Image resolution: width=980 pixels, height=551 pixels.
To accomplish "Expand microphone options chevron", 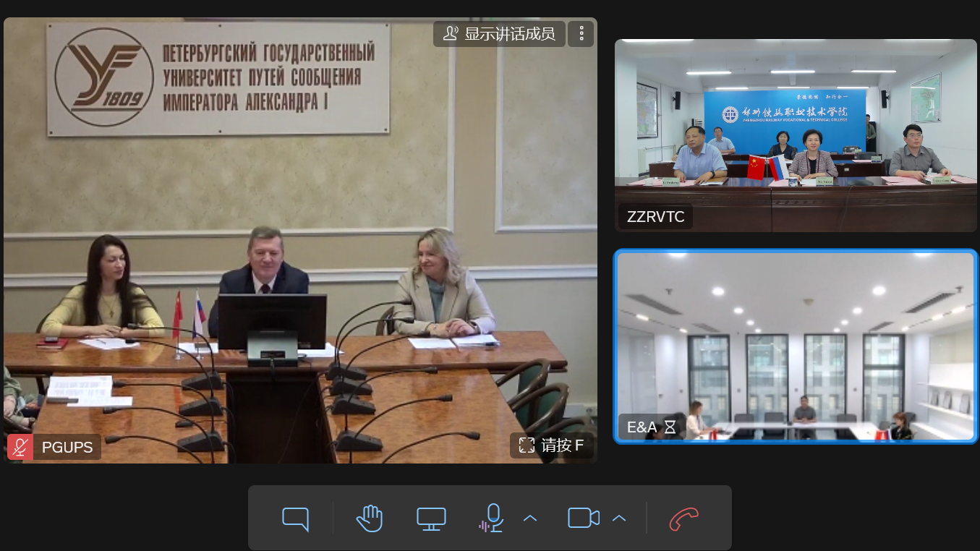I will (530, 518).
